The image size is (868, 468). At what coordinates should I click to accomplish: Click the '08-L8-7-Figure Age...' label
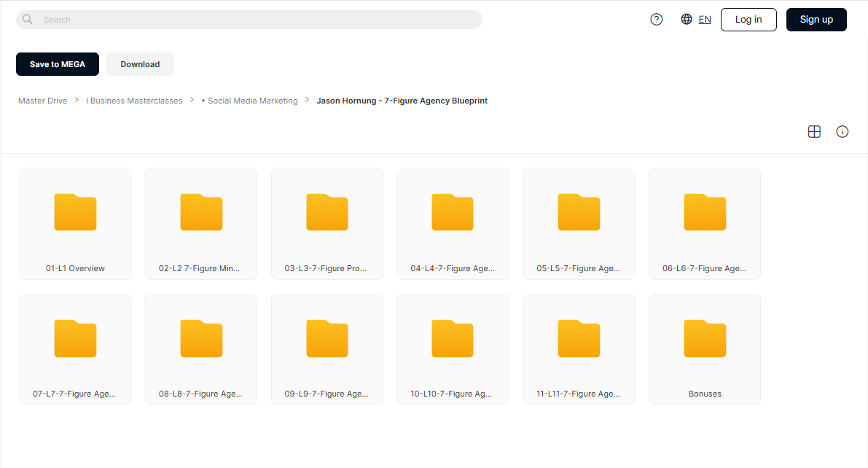coord(201,394)
